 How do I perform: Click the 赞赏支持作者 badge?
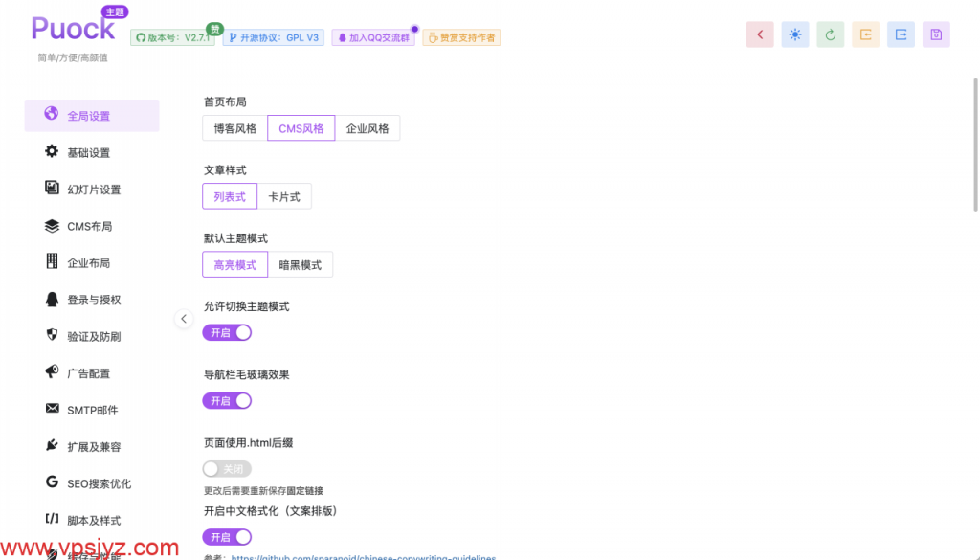462,38
